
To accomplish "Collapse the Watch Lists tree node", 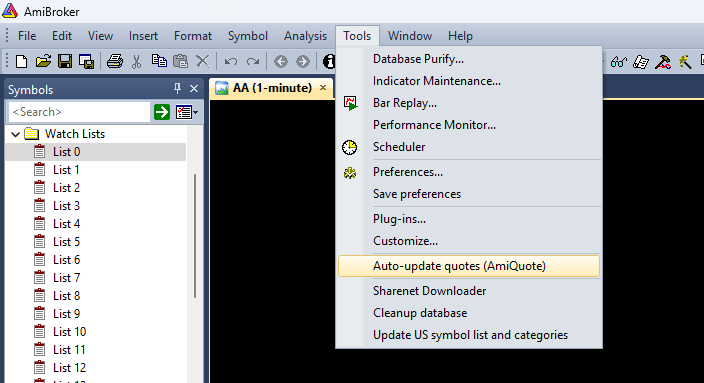I will tap(15, 134).
